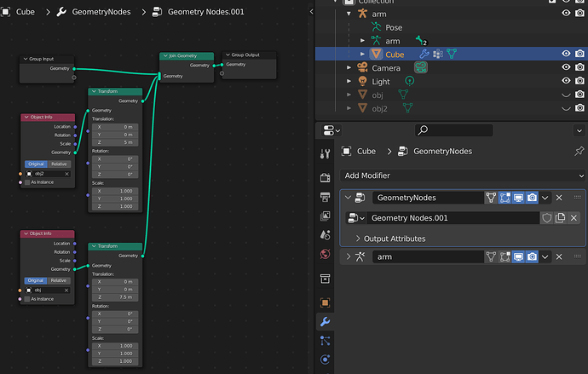588x374 pixels.
Task: Click the Camera data icon in outliner
Action: [421, 67]
